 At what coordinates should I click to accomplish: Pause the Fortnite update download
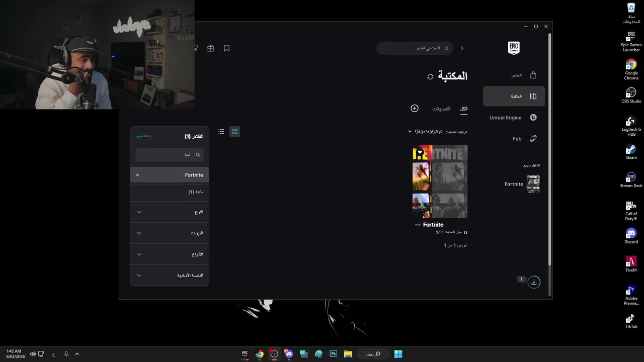[x=465, y=232]
